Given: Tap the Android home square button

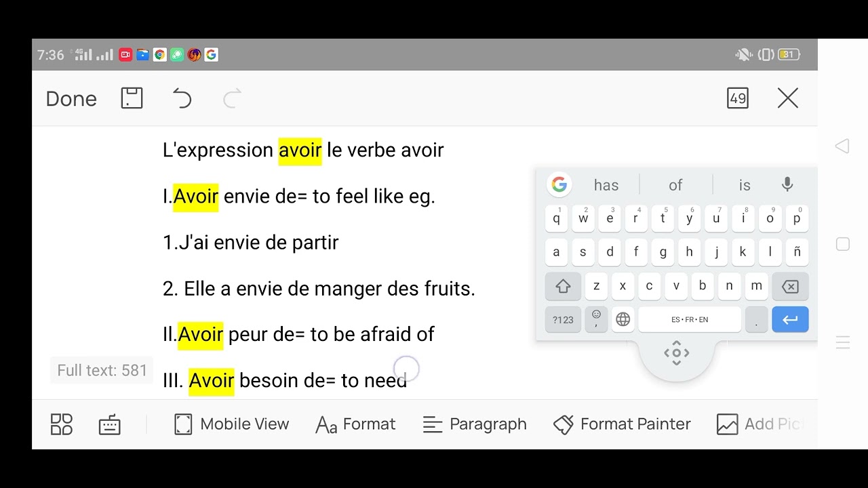Looking at the screenshot, I should 843,244.
